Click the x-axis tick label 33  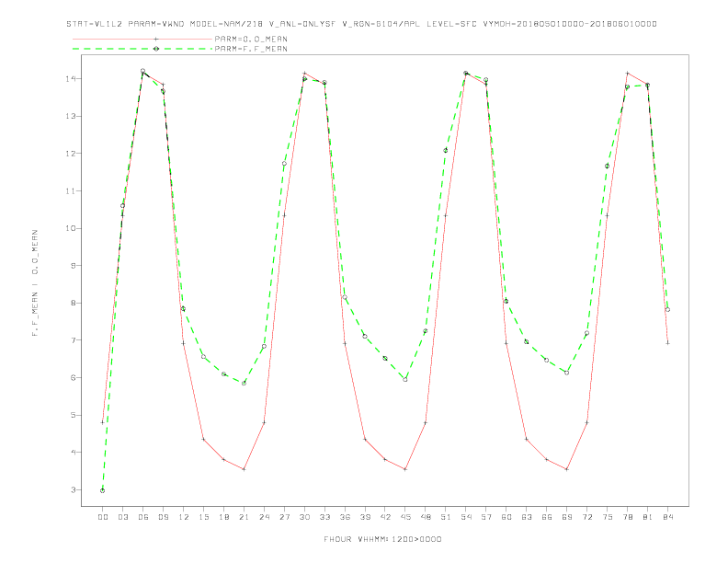point(324,517)
